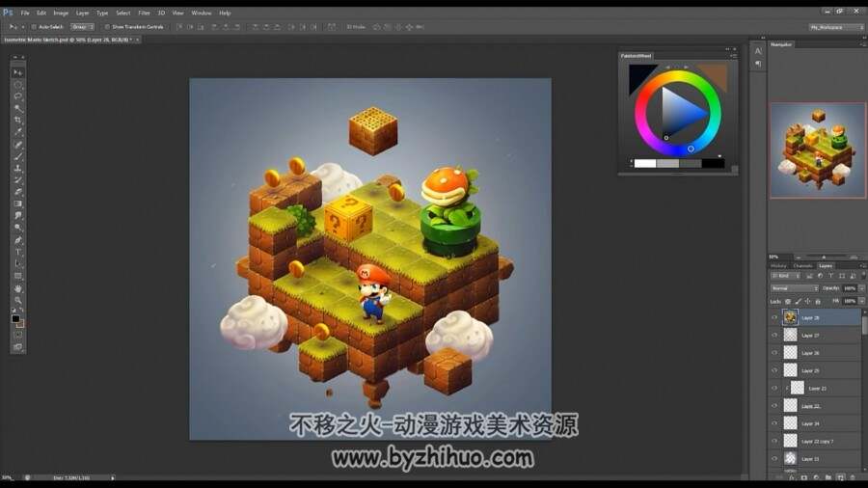Viewport: 868px width, 488px height.
Task: Select the Rectangle shape tool
Action: tap(17, 276)
